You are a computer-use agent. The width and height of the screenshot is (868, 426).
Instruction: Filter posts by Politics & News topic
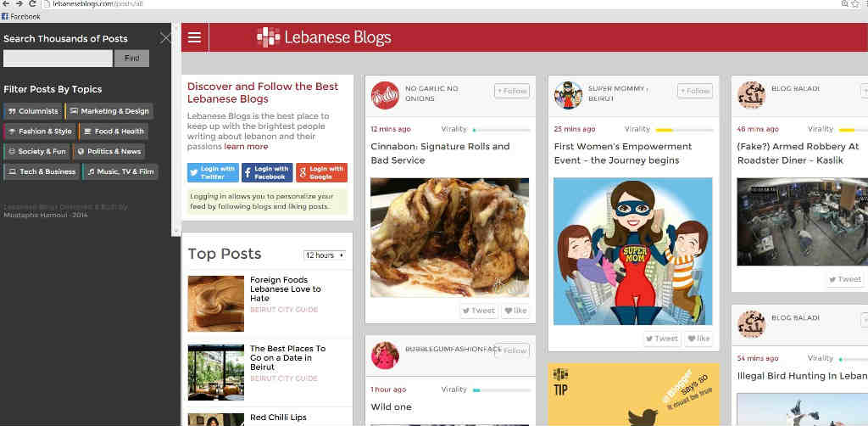[108, 151]
